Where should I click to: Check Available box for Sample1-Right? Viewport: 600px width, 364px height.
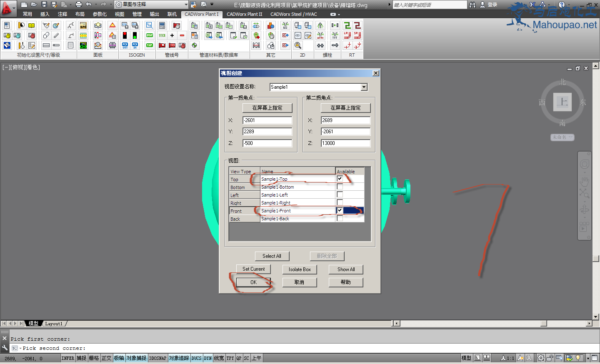click(340, 202)
